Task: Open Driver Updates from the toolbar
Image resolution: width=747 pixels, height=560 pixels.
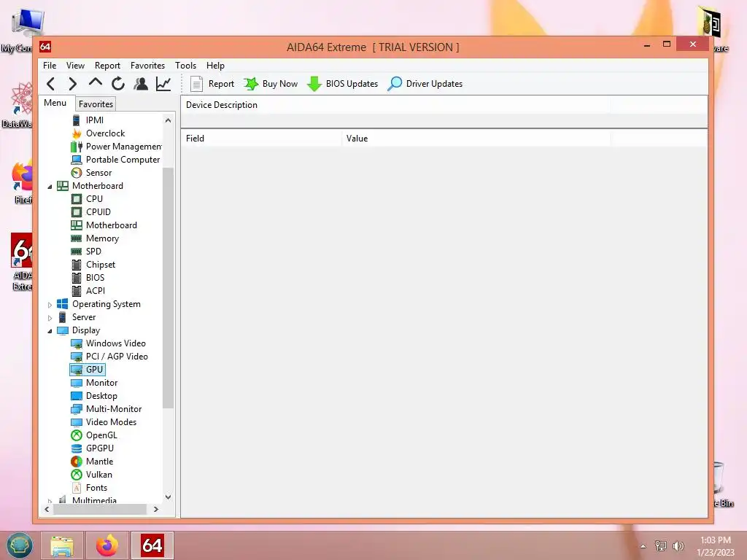Action: [425, 84]
